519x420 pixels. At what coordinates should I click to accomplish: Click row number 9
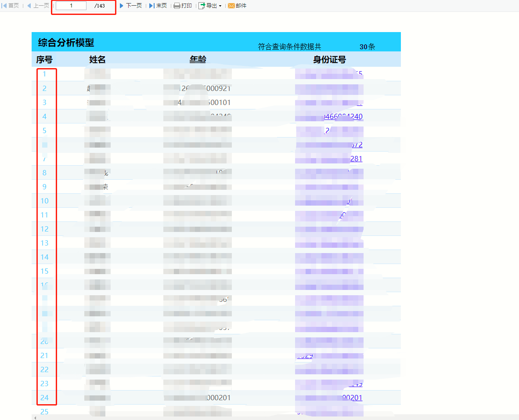tap(44, 187)
